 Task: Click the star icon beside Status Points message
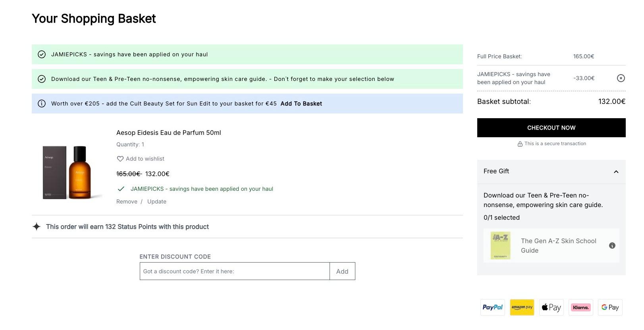pos(37,226)
